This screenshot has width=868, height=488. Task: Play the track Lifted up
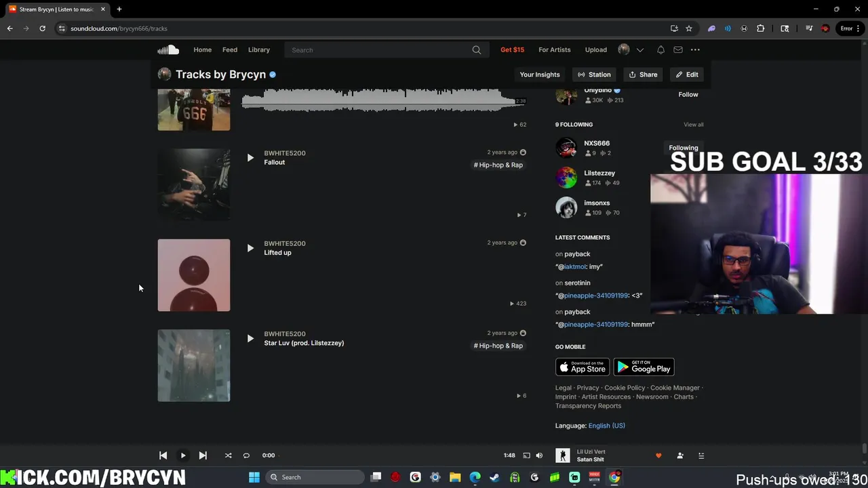click(250, 247)
